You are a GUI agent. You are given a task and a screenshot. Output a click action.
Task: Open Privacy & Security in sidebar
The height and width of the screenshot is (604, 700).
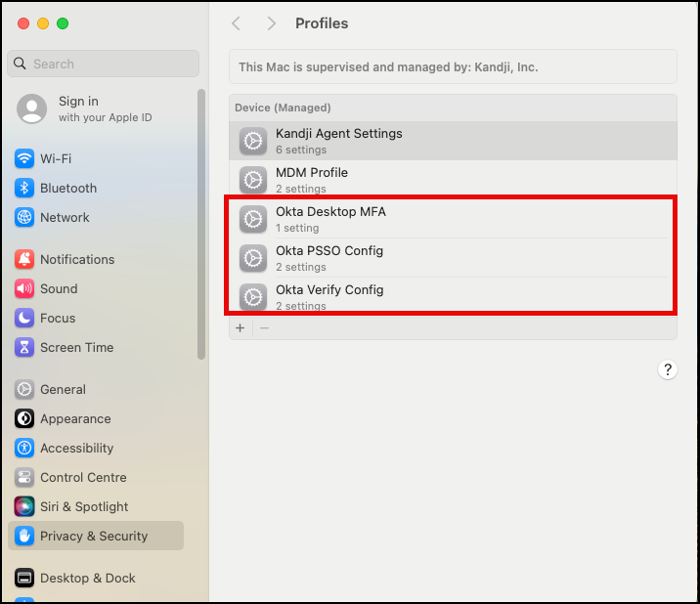(94, 536)
